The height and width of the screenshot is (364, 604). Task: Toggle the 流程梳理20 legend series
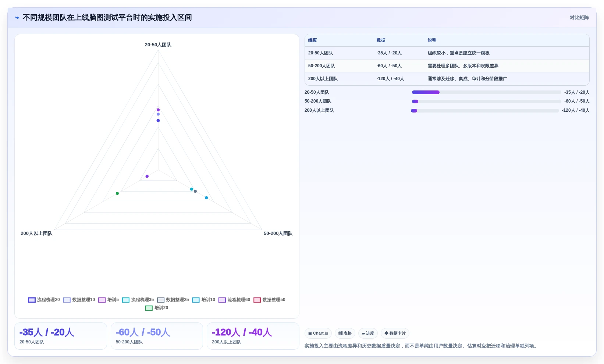(44, 300)
